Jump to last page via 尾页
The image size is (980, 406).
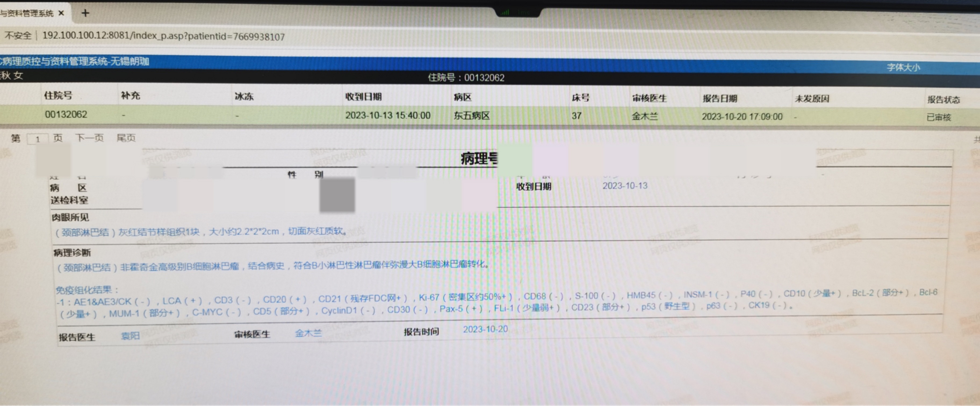click(x=126, y=137)
